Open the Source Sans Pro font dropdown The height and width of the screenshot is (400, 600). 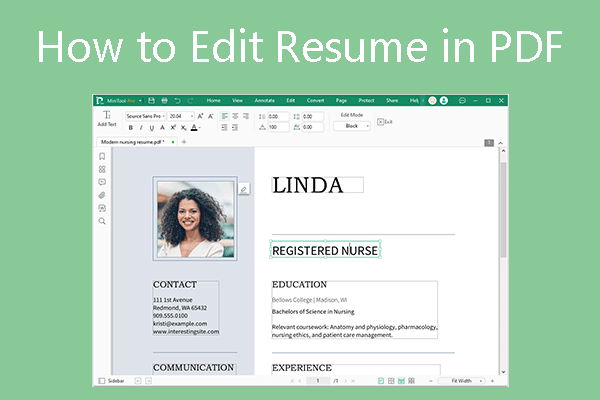(x=145, y=116)
